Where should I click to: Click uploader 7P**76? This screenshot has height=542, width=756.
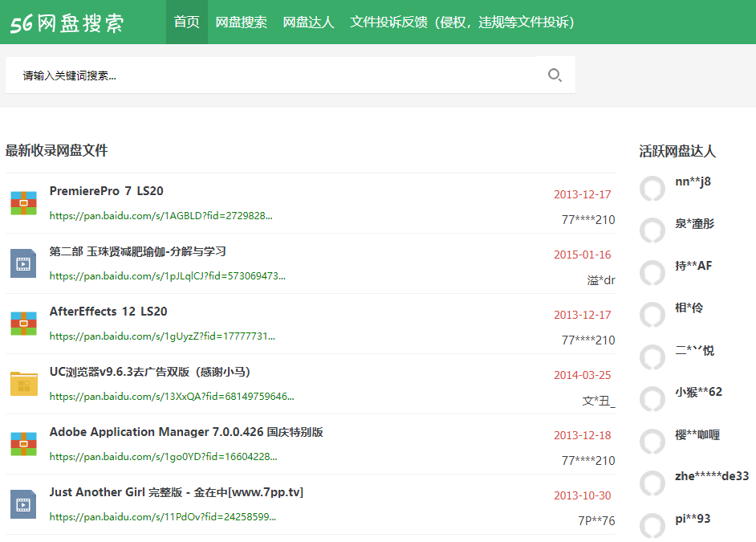pos(597,521)
